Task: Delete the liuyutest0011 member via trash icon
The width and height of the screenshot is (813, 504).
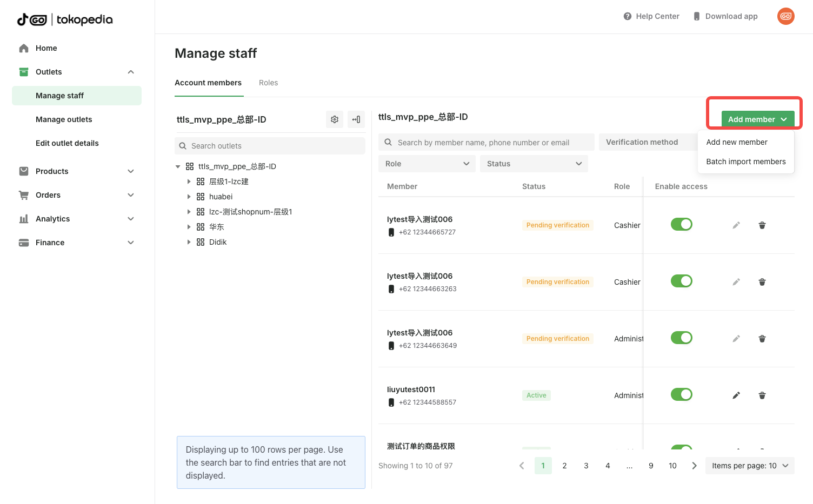Action: [x=762, y=395]
